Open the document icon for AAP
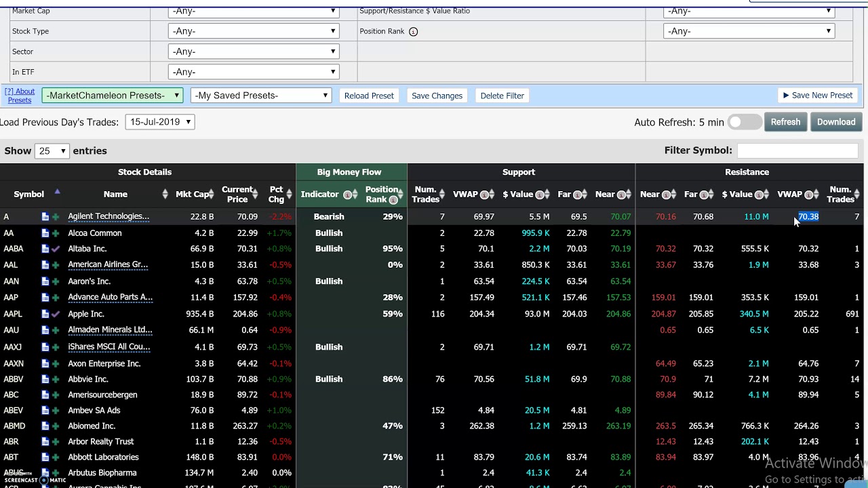The height and width of the screenshot is (488, 868). click(45, 298)
